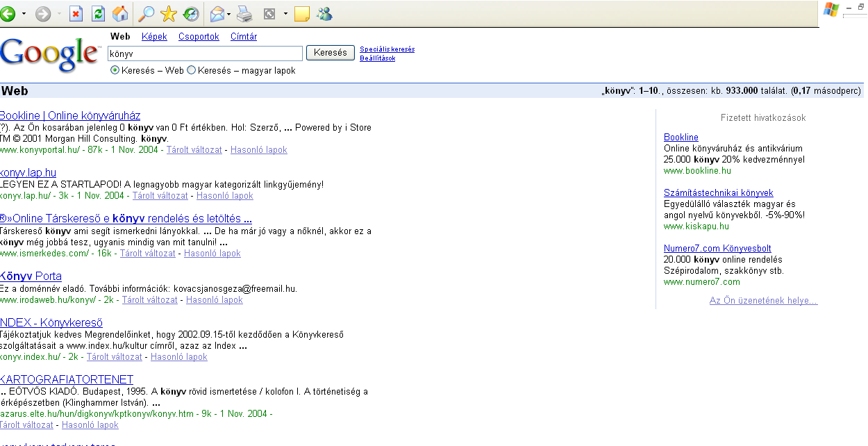Launch Messenger with the two people icon
The height and width of the screenshot is (446, 868).
(324, 13)
